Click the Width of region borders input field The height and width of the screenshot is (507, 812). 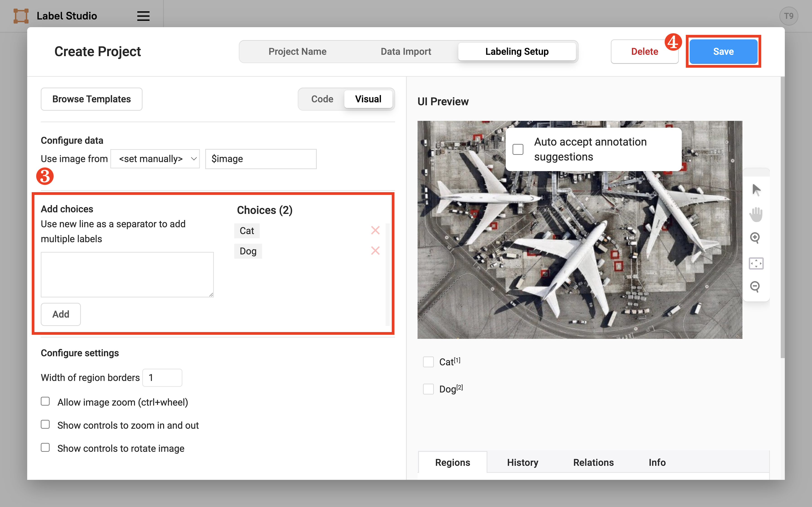162,377
